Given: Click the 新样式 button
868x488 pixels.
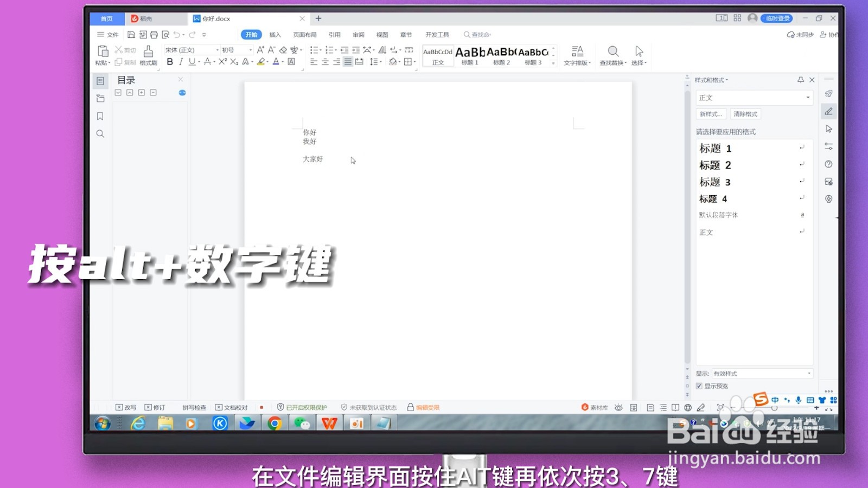Looking at the screenshot, I should (711, 114).
